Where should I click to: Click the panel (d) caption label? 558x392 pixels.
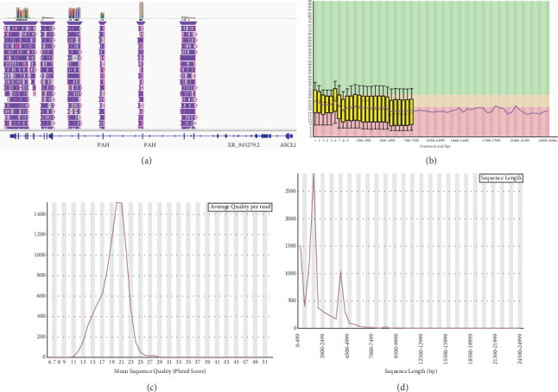403,387
